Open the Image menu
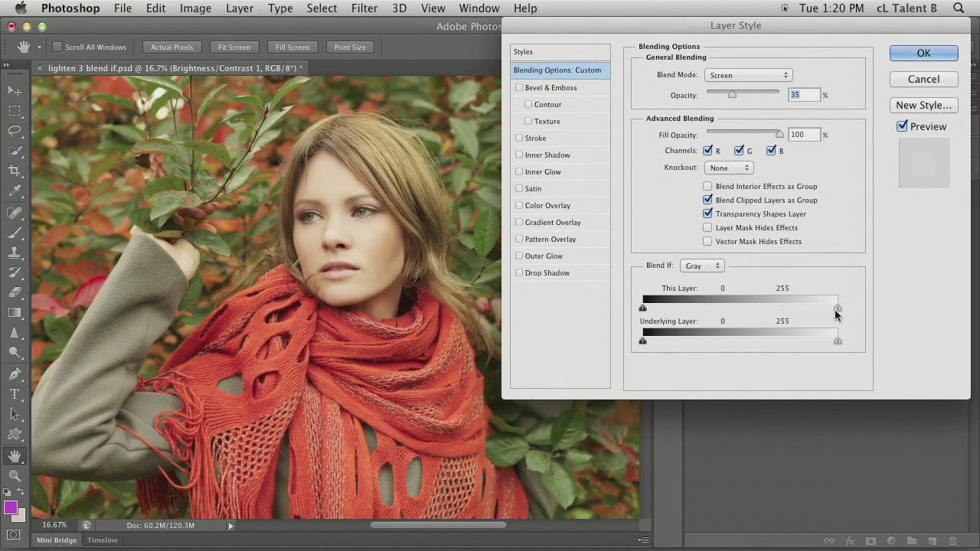Viewport: 980px width, 551px height. click(x=195, y=8)
